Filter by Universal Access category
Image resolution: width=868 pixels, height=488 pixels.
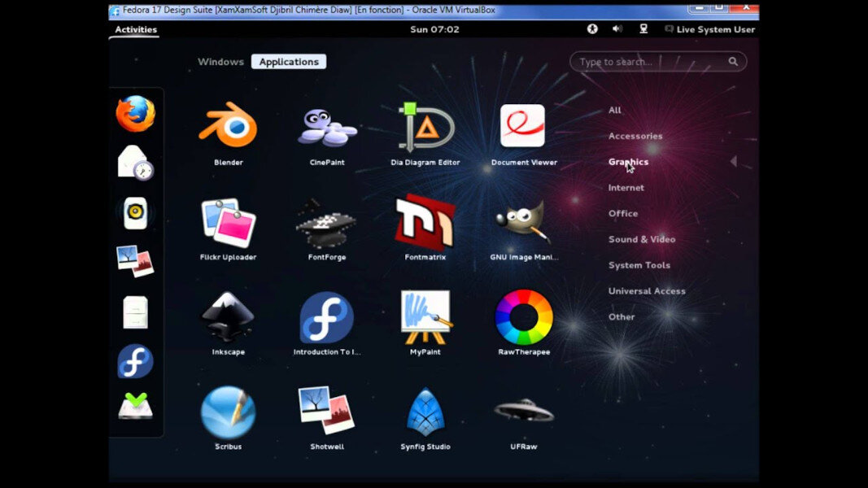647,290
